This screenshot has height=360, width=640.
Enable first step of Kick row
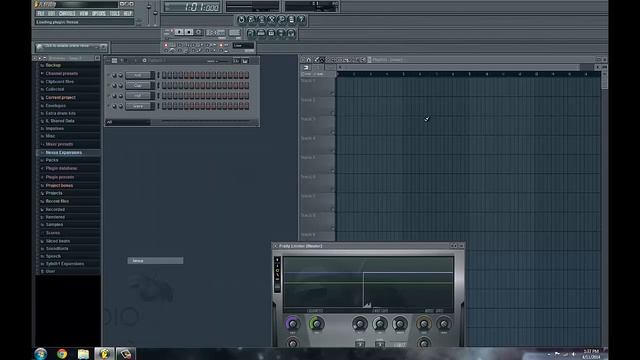point(164,75)
